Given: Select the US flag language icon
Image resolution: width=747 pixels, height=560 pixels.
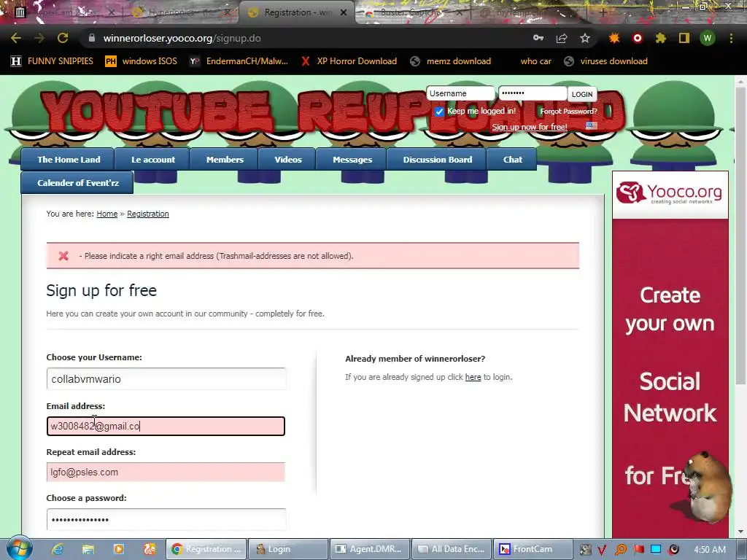Looking at the screenshot, I should point(591,125).
